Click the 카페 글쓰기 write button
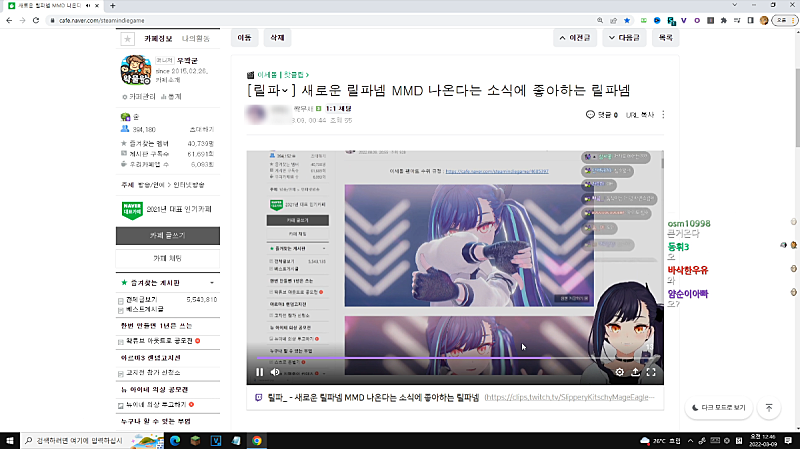The width and height of the screenshot is (800, 449). pos(168,236)
